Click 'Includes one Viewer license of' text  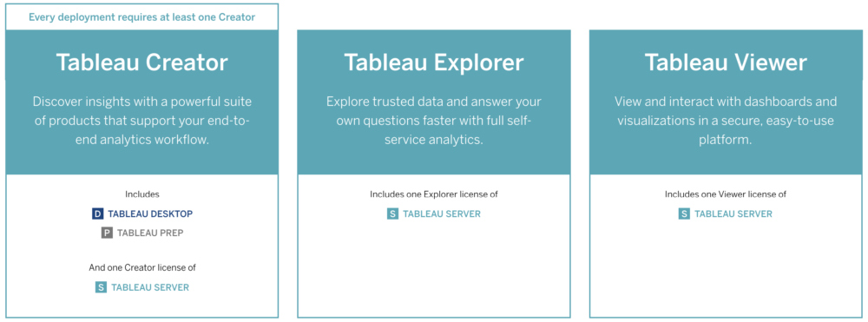tap(726, 194)
